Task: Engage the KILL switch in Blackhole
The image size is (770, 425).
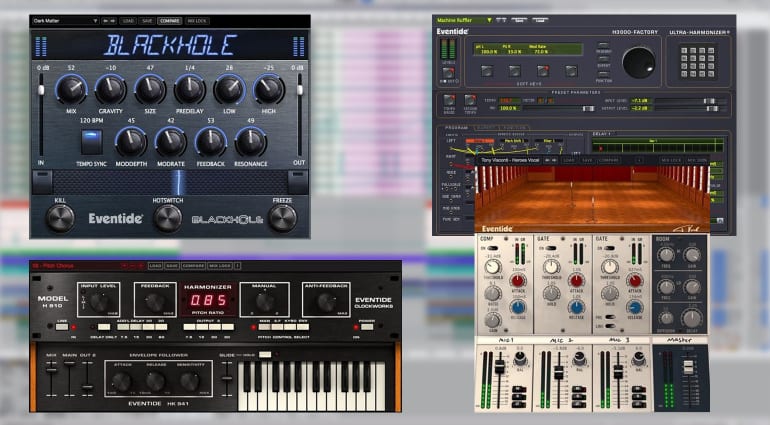Action: (60, 219)
